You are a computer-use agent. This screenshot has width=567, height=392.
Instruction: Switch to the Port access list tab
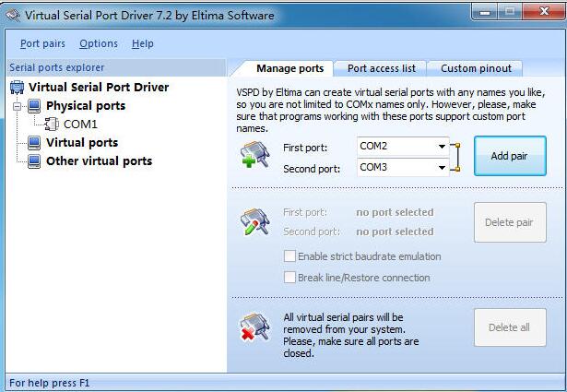381,68
